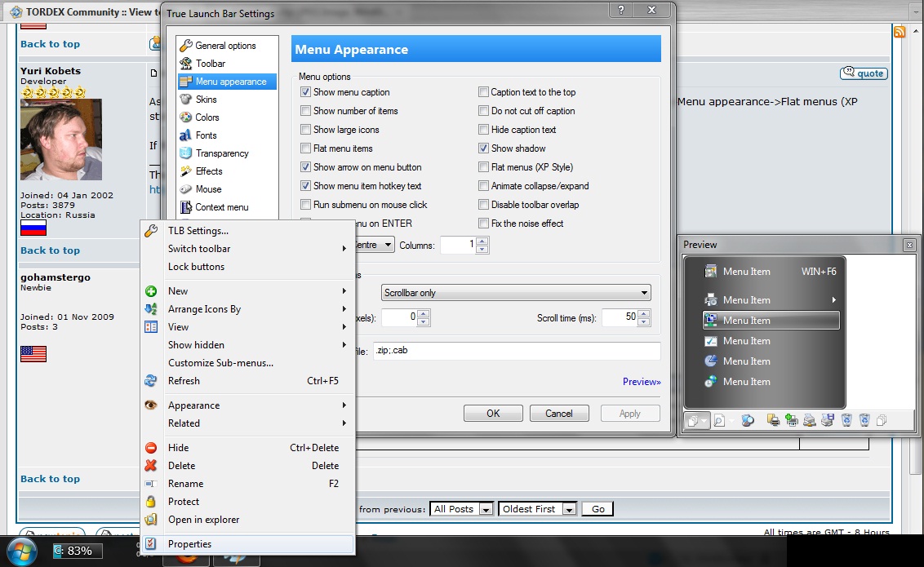The width and height of the screenshot is (924, 567).
Task: Click the help question mark button
Action: (621, 10)
